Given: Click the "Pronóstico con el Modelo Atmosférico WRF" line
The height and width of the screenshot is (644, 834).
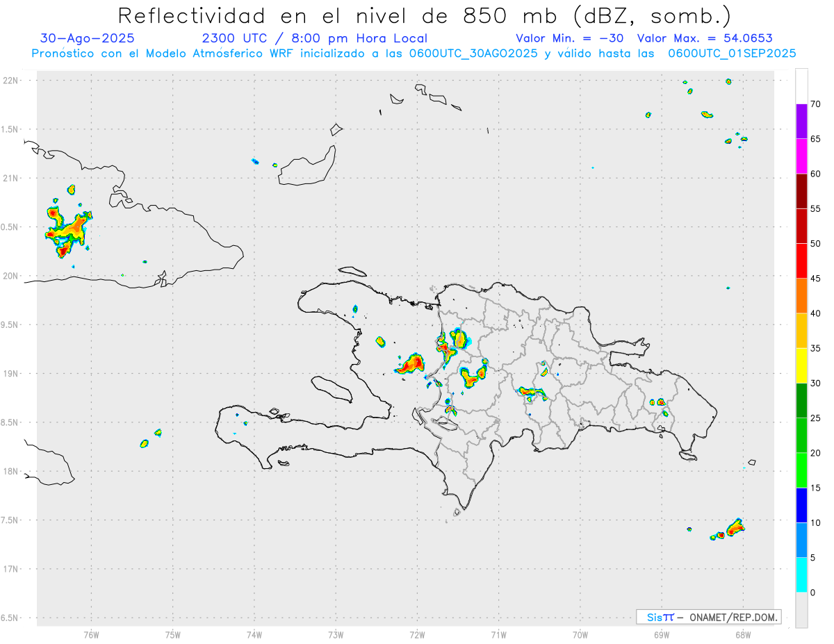Looking at the screenshot, I should point(414,53).
